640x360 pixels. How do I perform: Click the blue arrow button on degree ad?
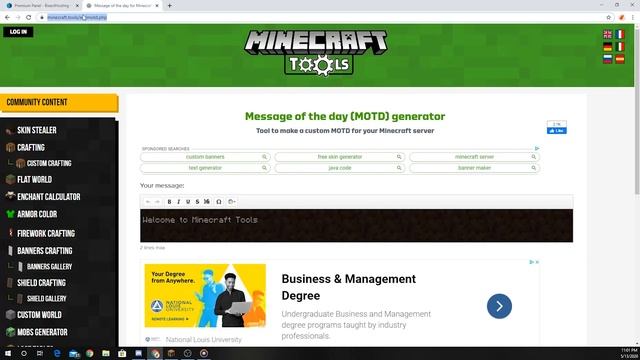coord(499,306)
